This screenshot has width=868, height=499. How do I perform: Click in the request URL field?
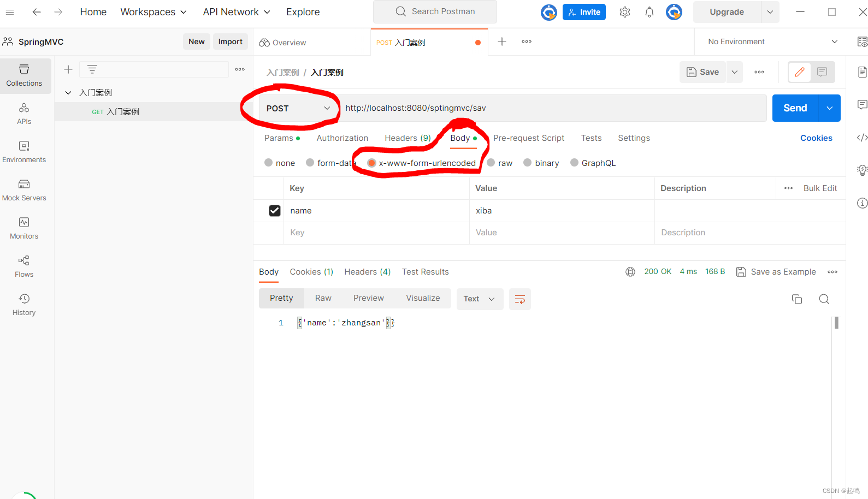[x=553, y=108]
